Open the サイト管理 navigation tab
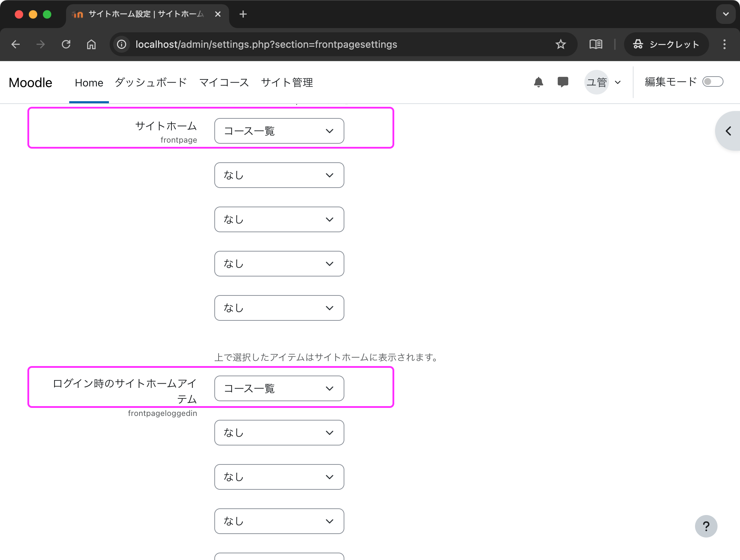This screenshot has height=560, width=740. point(287,83)
